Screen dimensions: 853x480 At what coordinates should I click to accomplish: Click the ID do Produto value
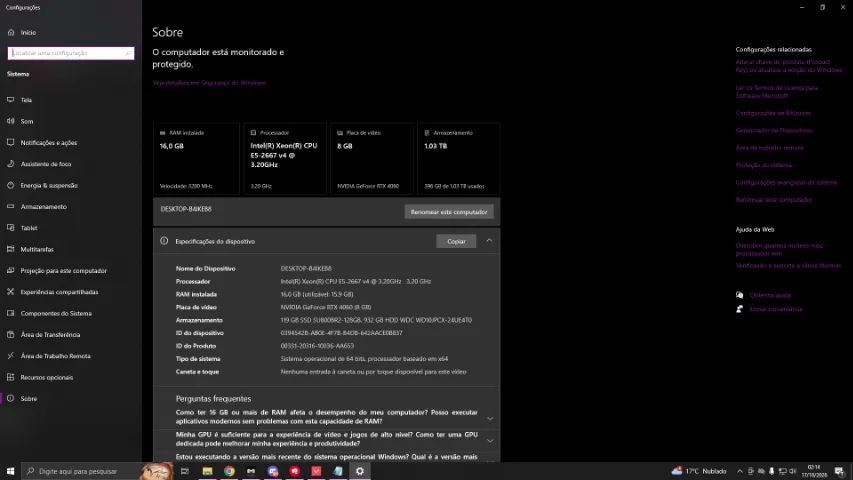coord(317,346)
